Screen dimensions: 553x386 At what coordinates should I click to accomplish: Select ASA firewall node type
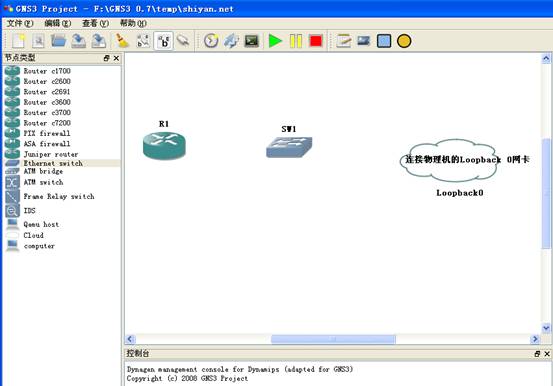tap(62, 144)
